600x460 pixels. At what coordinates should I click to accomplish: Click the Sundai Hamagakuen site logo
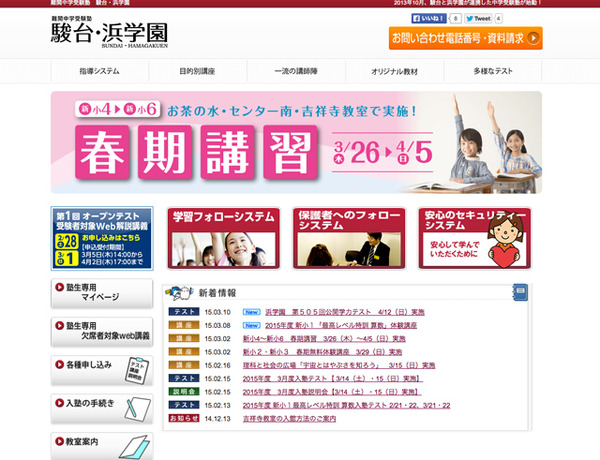click(109, 32)
